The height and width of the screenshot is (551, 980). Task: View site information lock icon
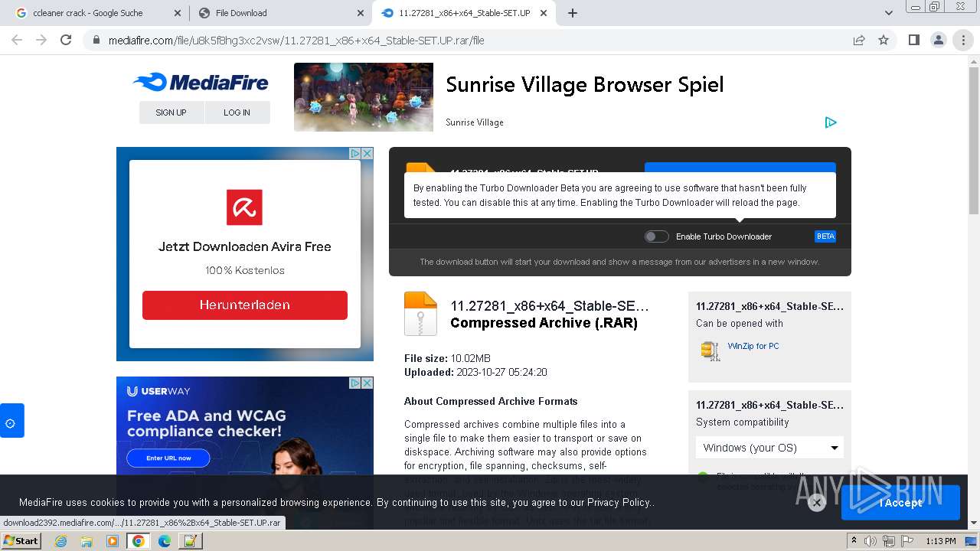point(96,41)
